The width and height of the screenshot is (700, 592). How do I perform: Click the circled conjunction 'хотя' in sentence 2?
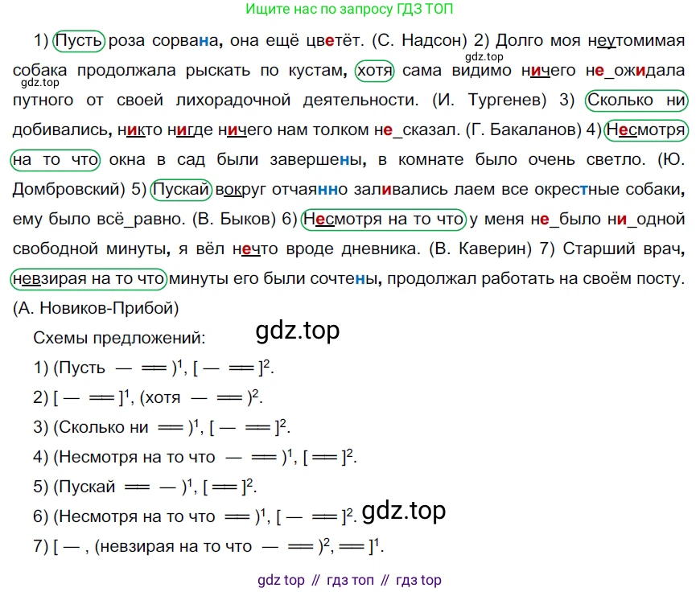(x=375, y=71)
